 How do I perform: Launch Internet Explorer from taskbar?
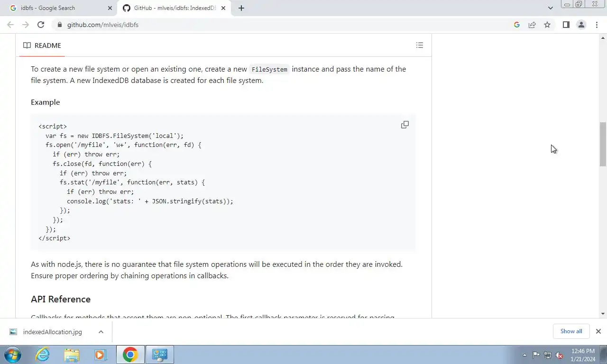point(43,355)
